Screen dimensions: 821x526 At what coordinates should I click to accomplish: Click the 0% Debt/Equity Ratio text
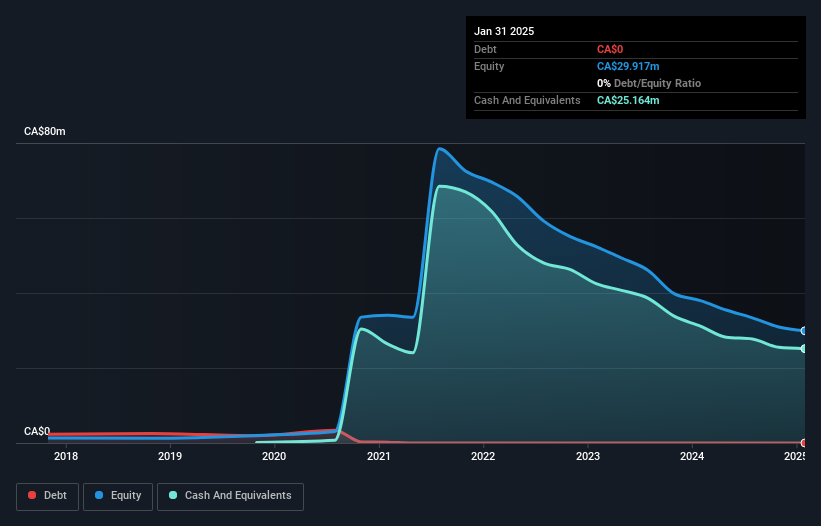649,83
